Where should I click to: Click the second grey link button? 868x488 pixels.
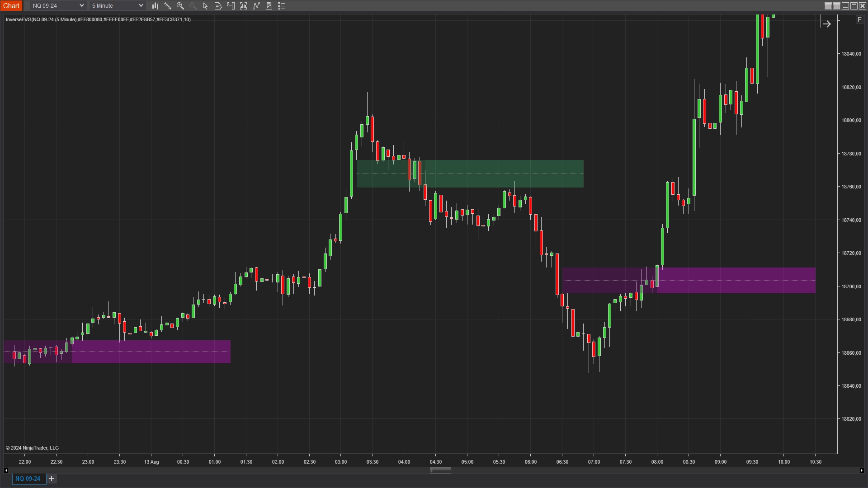837,6
